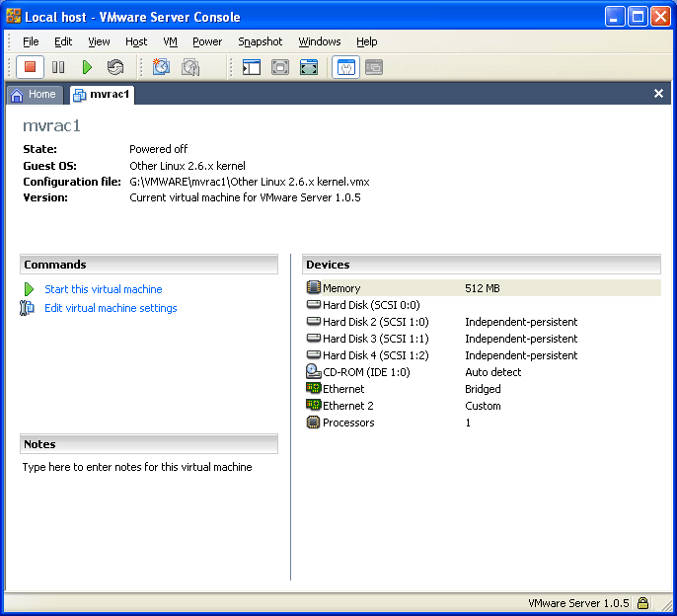Viewport: 677px width, 616px height.
Task: Click the Take Snapshot toolbar icon
Action: click(x=162, y=67)
